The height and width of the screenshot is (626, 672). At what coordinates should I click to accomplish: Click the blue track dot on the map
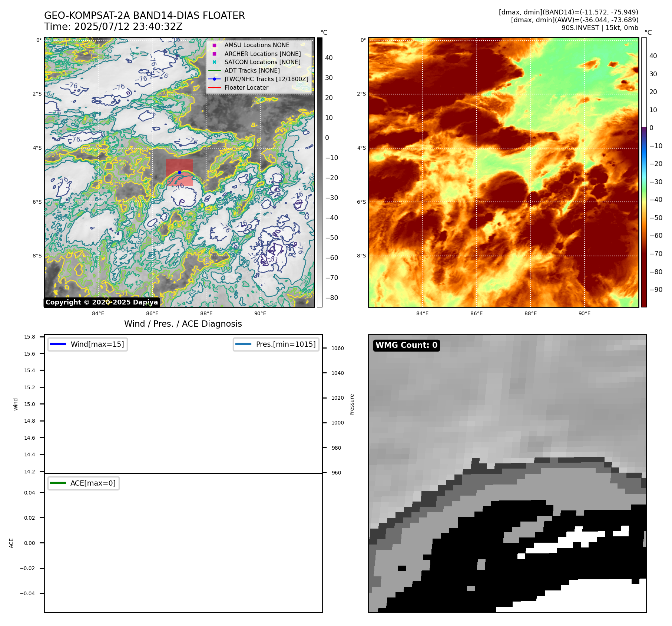(179, 172)
